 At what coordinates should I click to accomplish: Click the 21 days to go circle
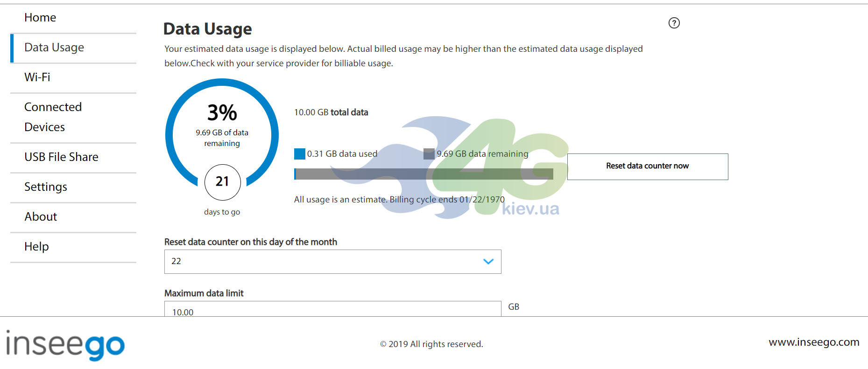point(222,182)
